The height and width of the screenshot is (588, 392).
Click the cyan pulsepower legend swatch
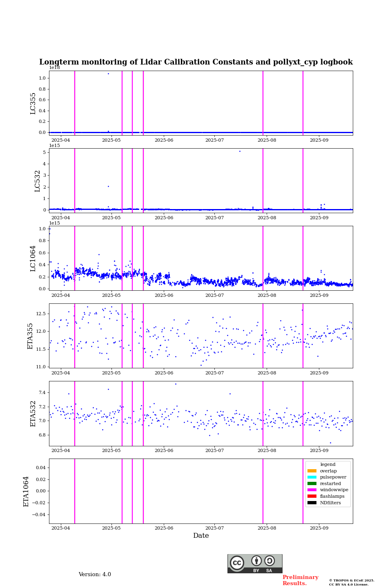pyautogui.click(x=312, y=477)
